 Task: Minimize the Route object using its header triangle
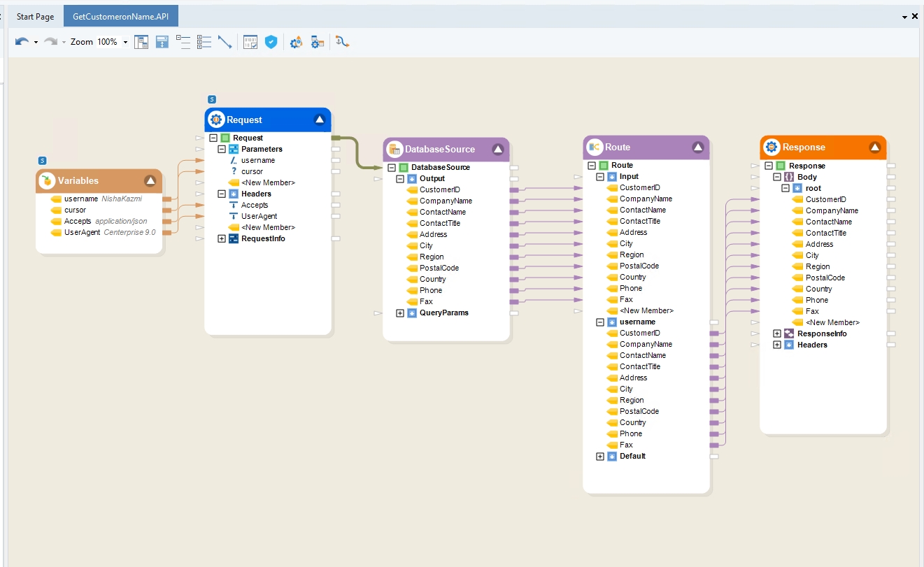click(697, 147)
